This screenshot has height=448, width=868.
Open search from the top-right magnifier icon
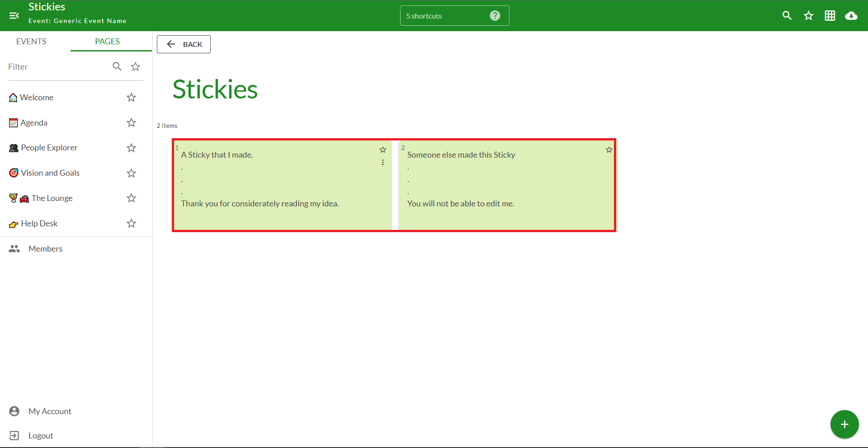point(787,16)
